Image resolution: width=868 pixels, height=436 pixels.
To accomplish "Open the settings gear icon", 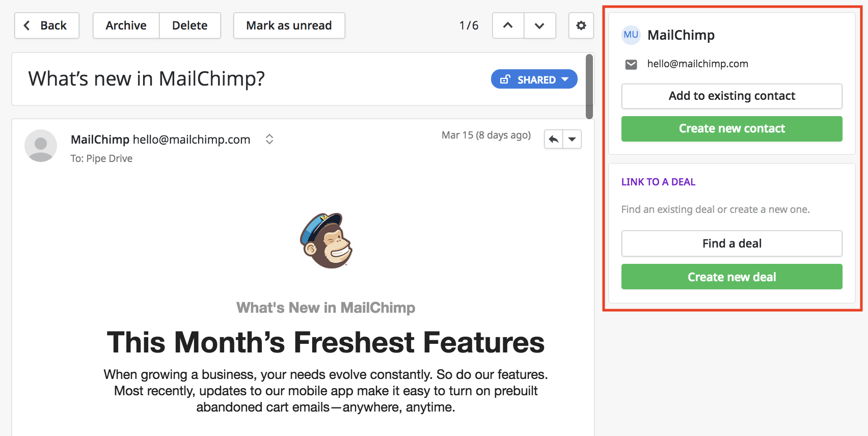I will pos(581,25).
